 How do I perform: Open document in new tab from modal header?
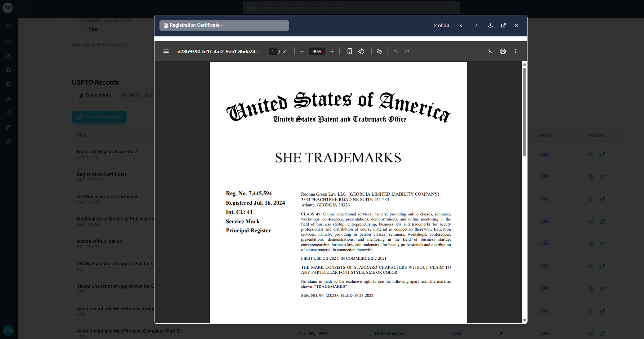(x=503, y=25)
